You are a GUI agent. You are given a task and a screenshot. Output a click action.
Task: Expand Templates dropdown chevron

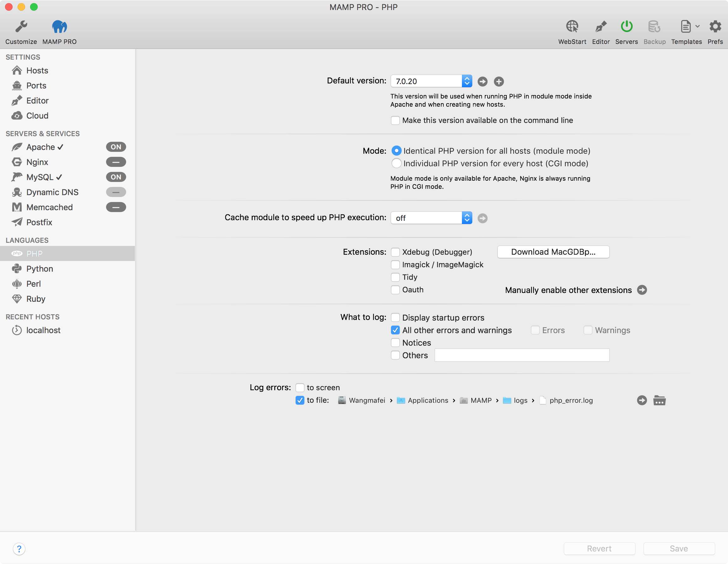[x=697, y=26]
